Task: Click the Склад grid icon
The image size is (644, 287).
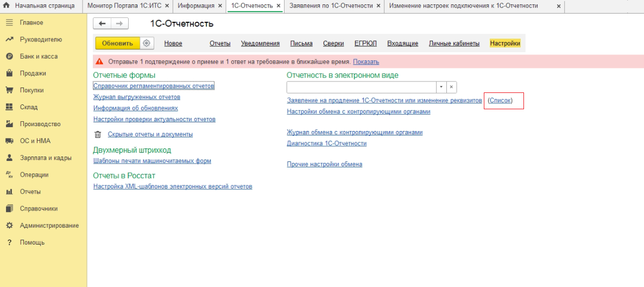Action: [x=9, y=107]
